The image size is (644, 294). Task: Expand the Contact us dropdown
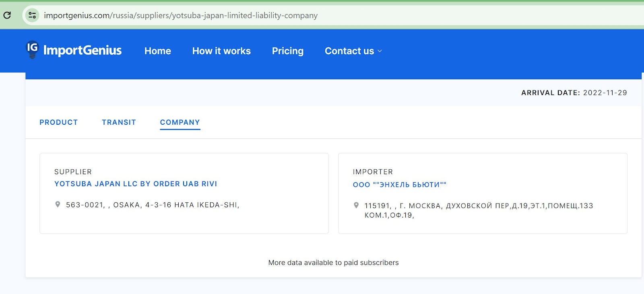[x=353, y=51]
